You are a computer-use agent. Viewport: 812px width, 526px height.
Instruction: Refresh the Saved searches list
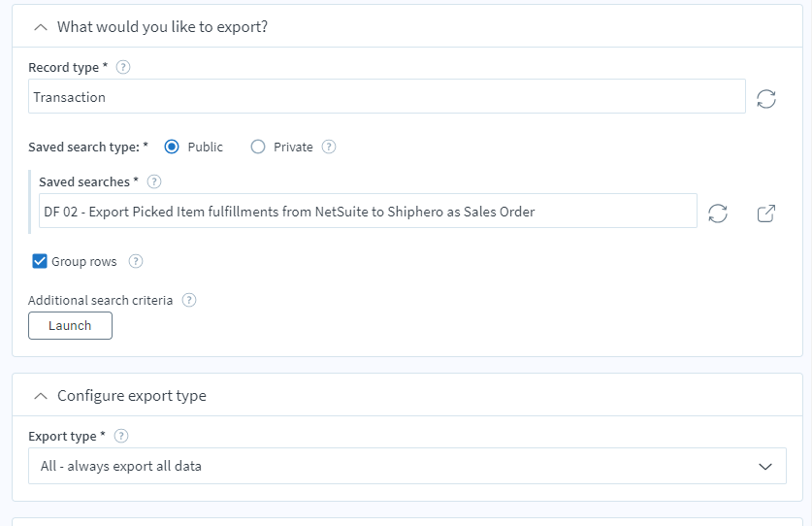point(718,214)
